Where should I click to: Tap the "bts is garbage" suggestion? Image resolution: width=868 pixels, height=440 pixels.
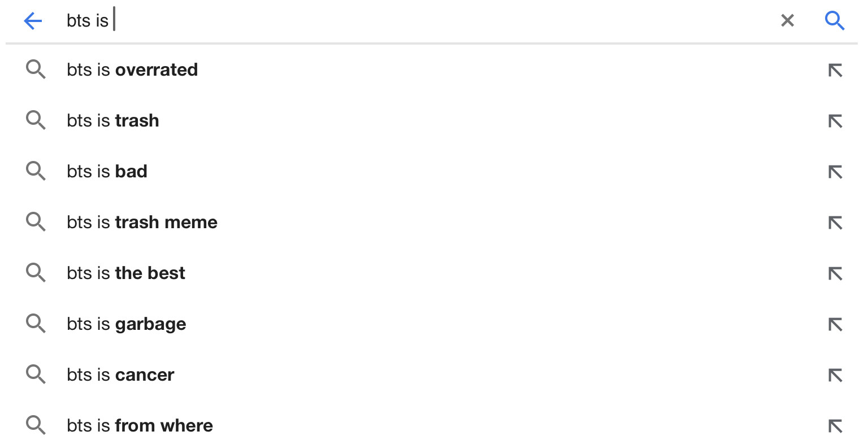pyautogui.click(x=127, y=324)
